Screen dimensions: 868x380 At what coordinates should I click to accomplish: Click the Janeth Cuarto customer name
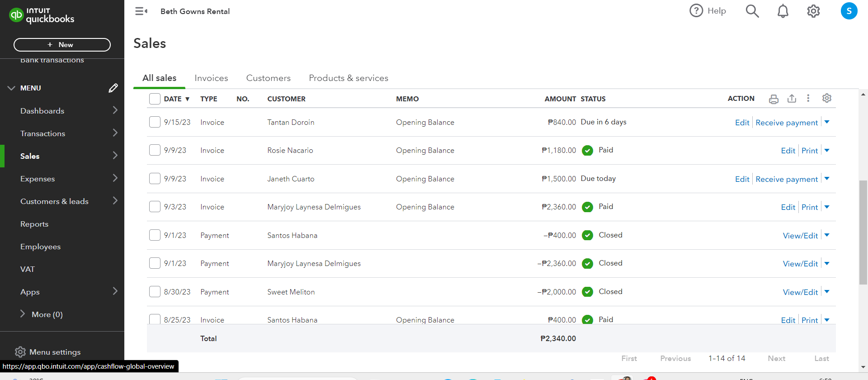291,179
